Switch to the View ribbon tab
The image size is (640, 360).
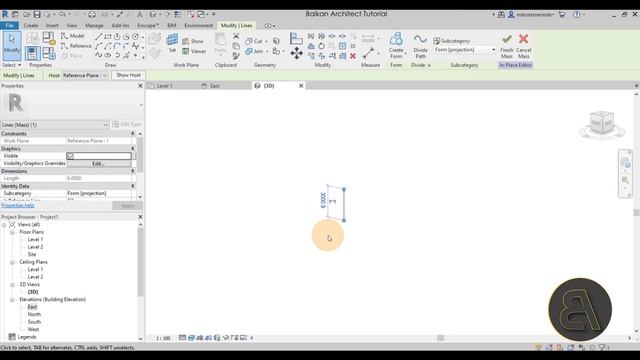click(72, 25)
